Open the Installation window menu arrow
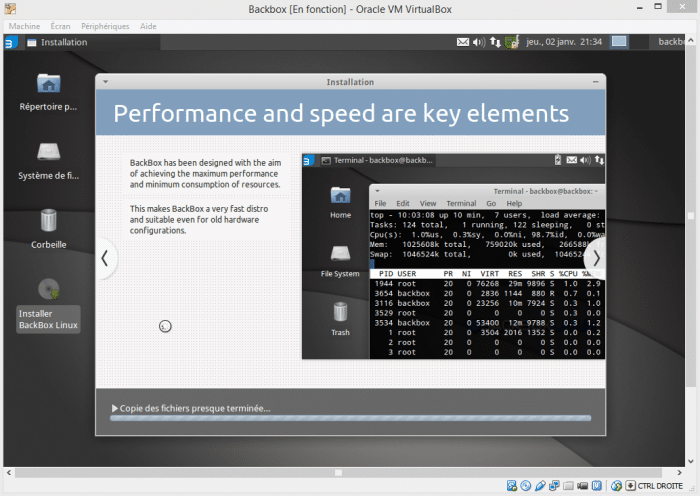This screenshot has height=496, width=700. tap(105, 82)
